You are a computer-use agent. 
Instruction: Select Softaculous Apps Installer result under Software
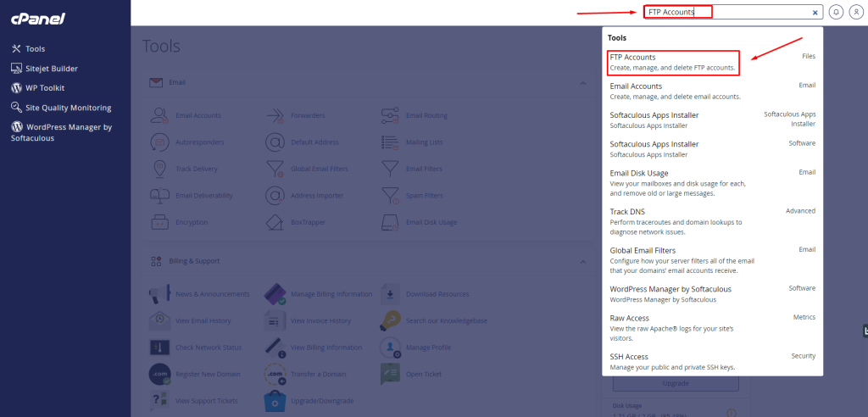(x=712, y=149)
